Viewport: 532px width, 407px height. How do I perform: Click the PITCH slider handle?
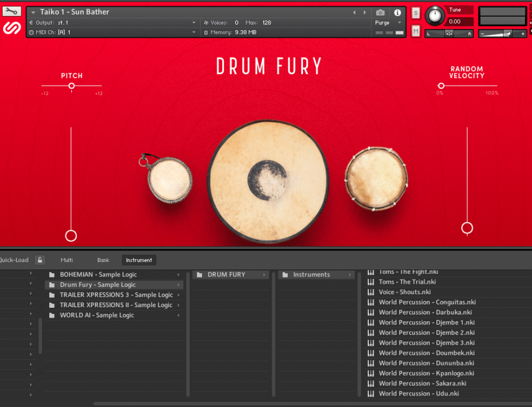click(x=72, y=86)
